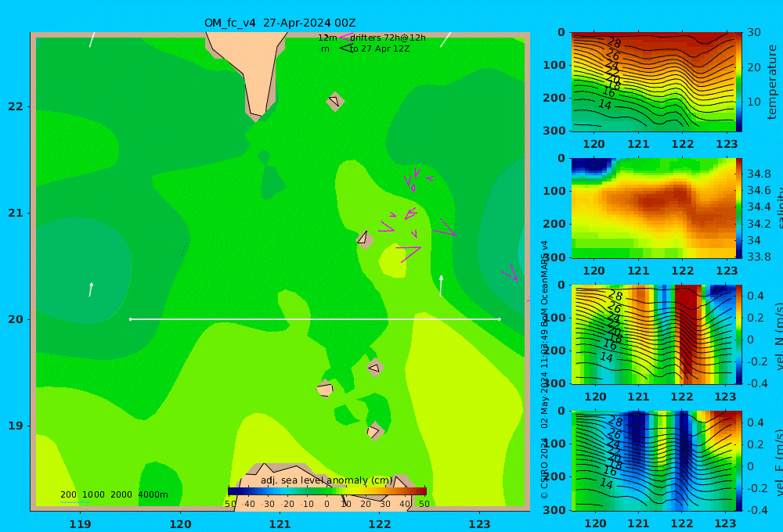Click the northward velocity cross-section panel
Viewport: 783px width, 532px height.
coord(654,334)
